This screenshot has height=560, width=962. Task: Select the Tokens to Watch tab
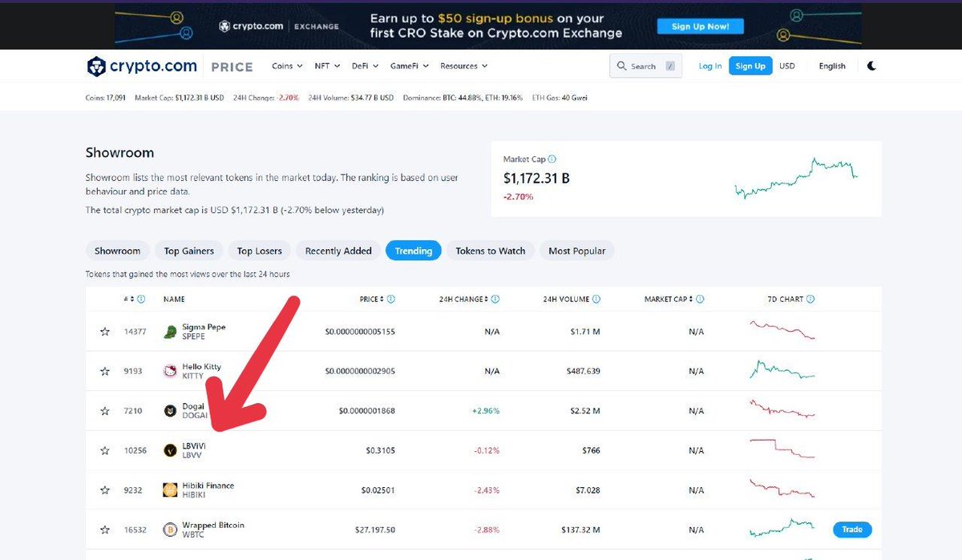point(491,251)
